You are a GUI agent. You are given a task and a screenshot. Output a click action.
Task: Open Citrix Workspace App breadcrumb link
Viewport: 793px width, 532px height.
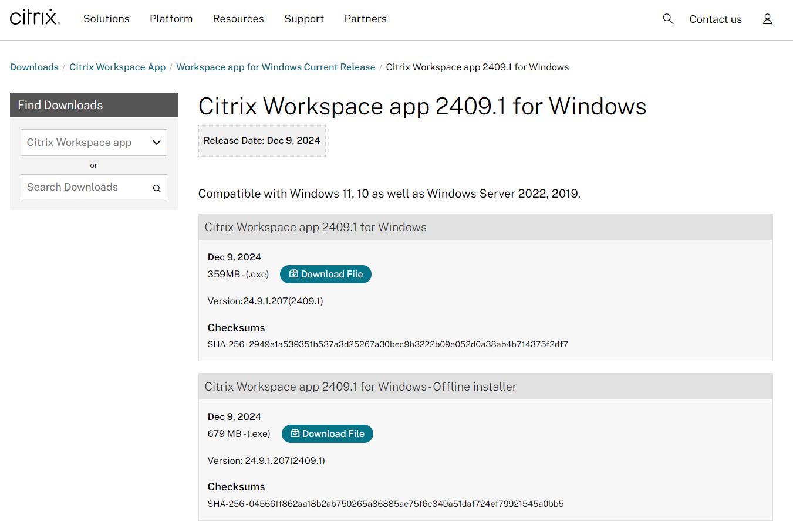[117, 67]
